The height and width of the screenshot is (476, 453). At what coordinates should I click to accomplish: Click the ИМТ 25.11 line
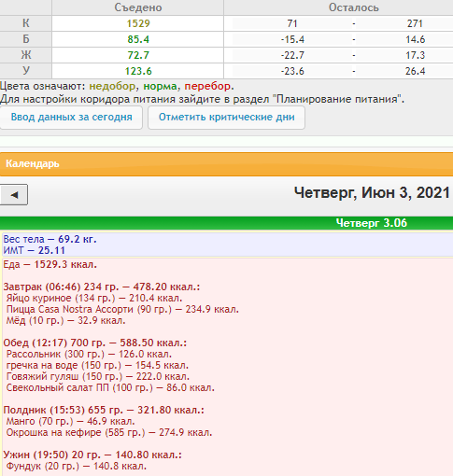pos(35,250)
